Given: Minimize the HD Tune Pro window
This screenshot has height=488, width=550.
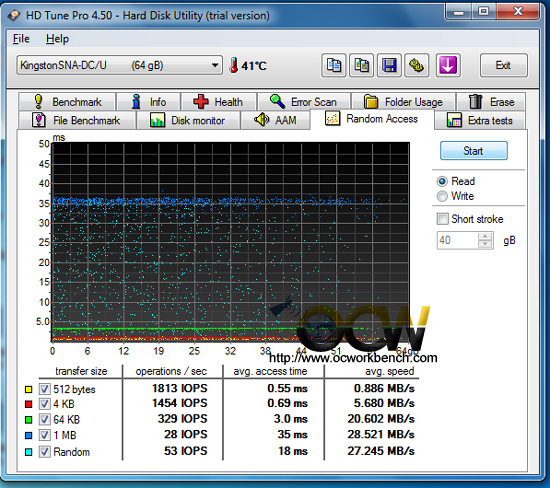Looking at the screenshot, I should [x=458, y=12].
